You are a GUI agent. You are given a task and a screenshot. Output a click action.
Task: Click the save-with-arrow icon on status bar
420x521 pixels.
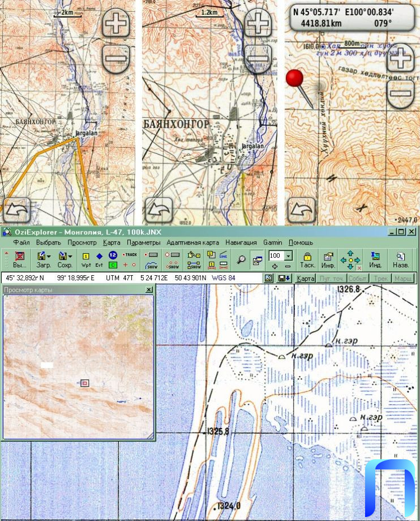284,278
